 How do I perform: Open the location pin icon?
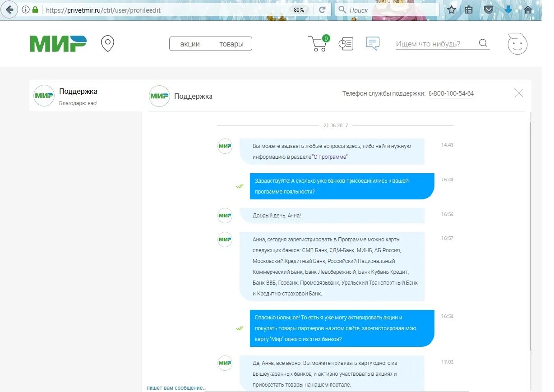click(107, 44)
